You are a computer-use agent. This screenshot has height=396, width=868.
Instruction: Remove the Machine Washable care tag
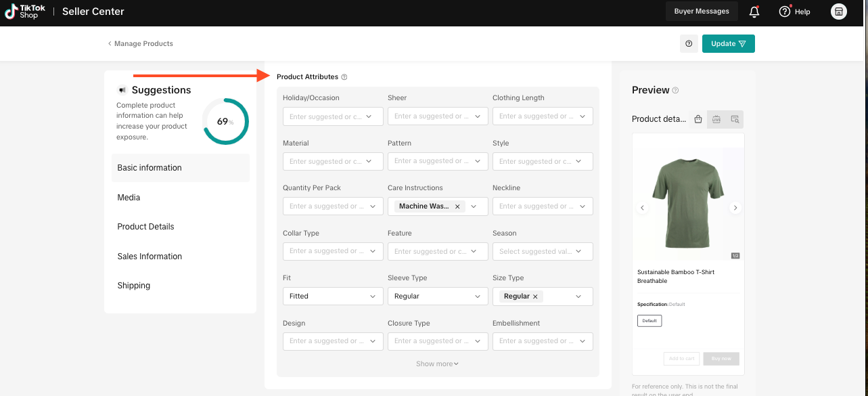click(x=457, y=206)
